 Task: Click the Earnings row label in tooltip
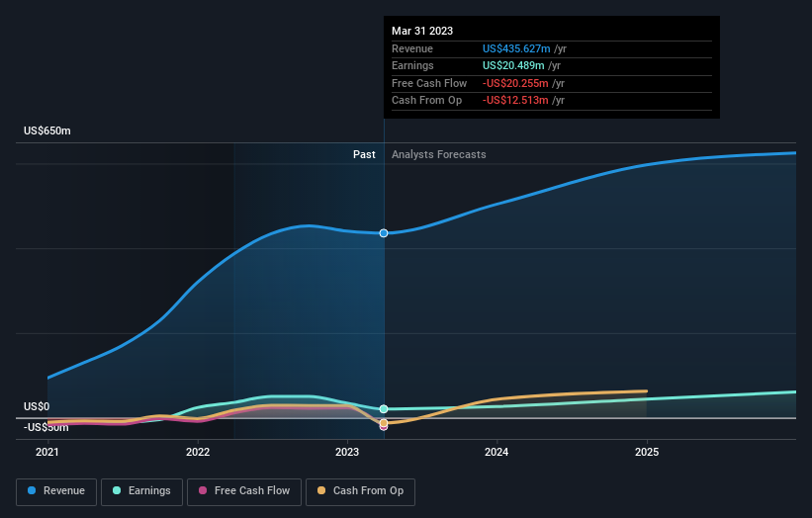[412, 65]
